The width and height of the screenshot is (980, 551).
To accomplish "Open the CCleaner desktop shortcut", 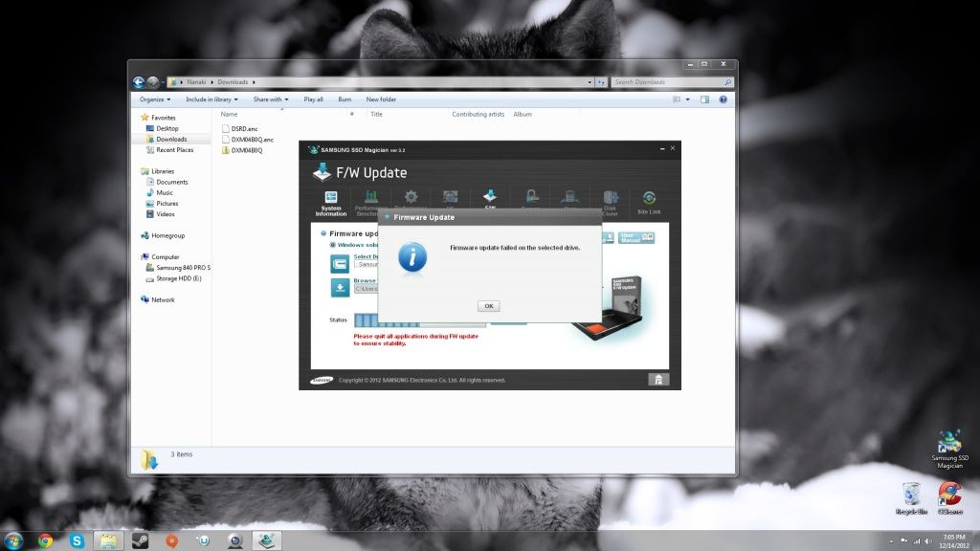I will [x=950, y=498].
